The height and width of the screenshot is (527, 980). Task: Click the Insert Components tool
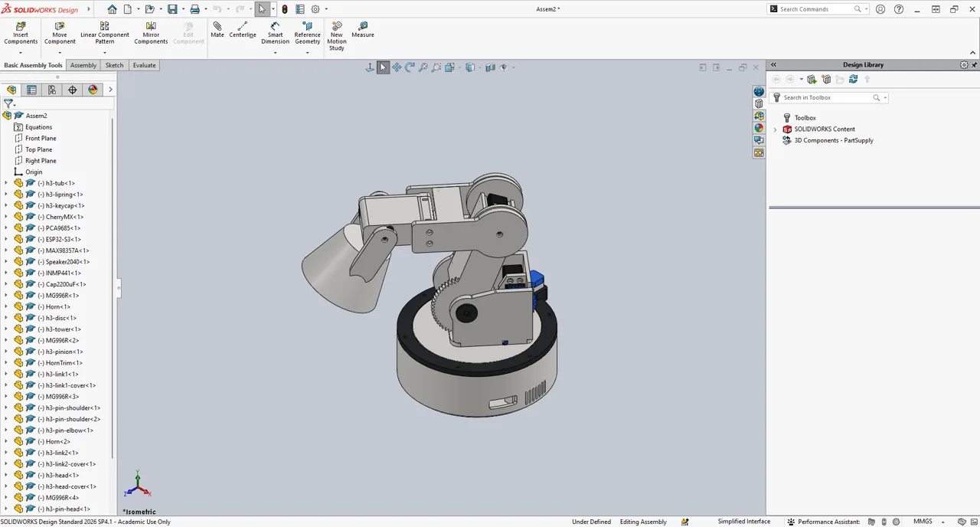(x=21, y=33)
